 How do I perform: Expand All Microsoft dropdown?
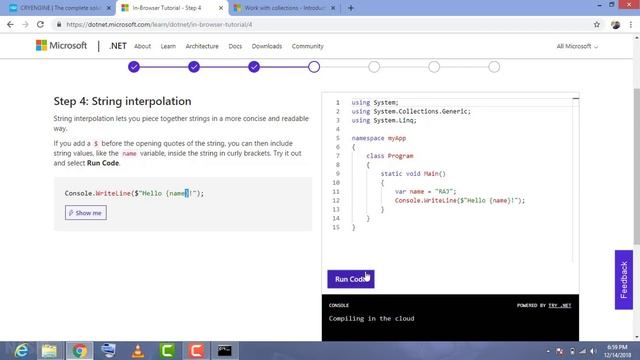577,46
